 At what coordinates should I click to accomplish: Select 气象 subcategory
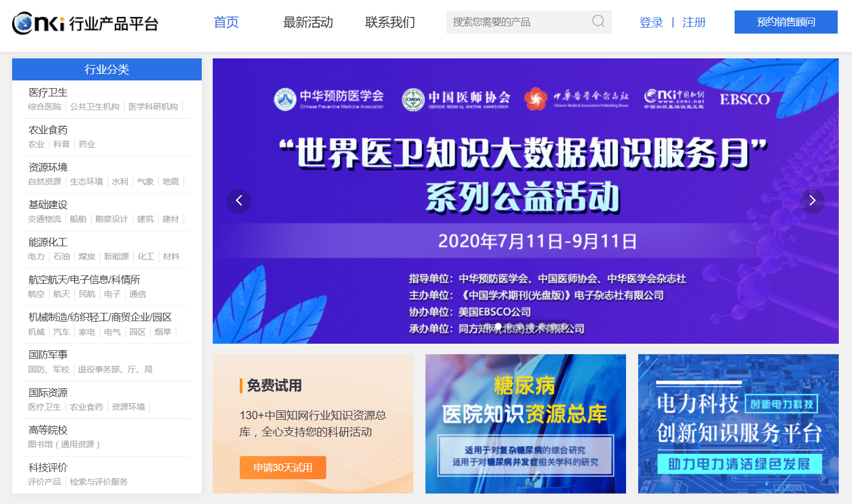point(145,182)
